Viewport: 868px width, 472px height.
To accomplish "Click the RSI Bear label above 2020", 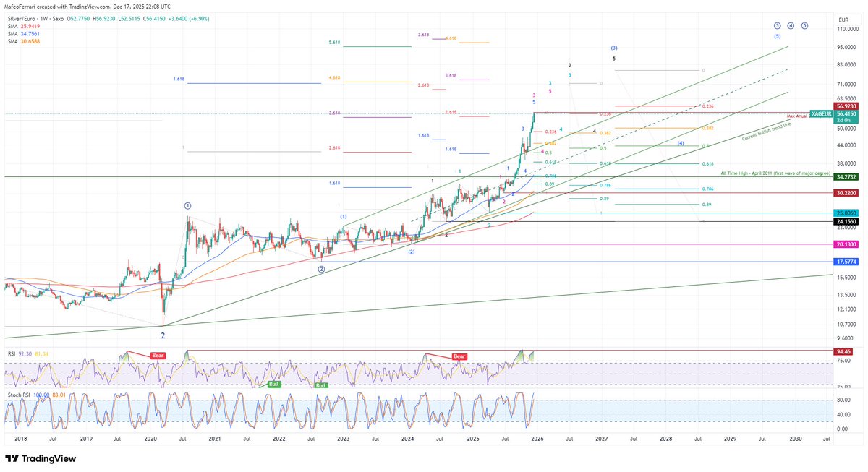I will point(158,356).
